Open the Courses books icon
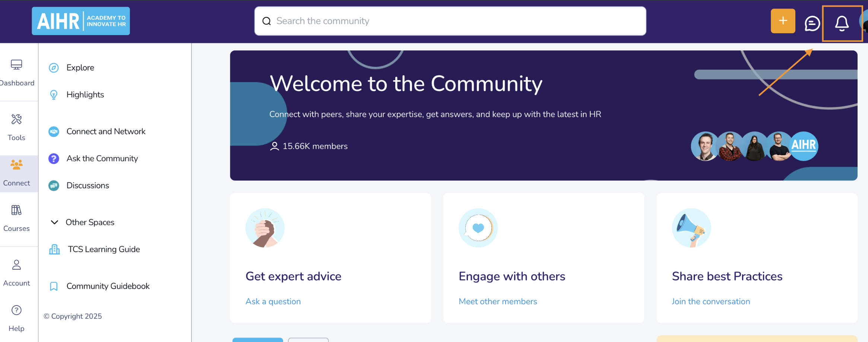868x342 pixels. (x=16, y=210)
